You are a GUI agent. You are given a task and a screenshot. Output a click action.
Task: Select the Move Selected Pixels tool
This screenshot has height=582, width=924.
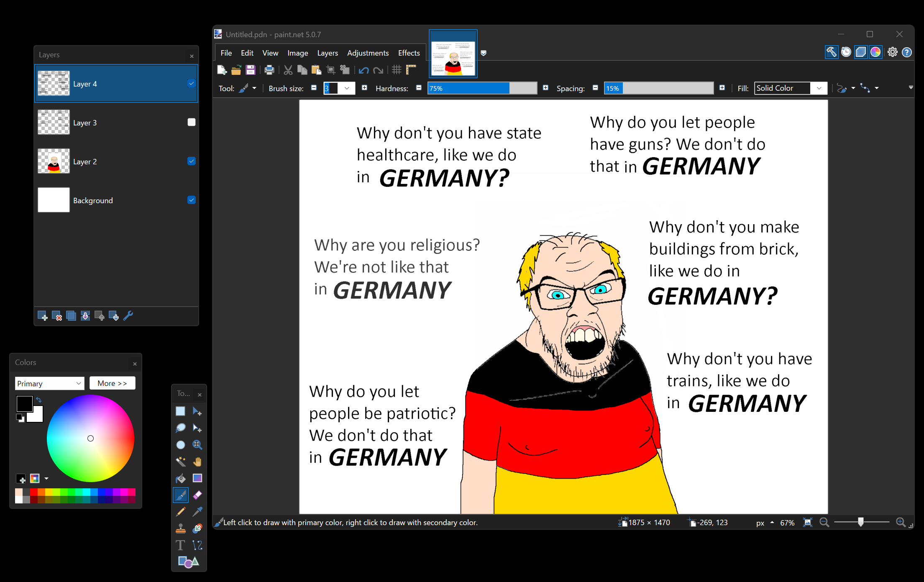[197, 411]
